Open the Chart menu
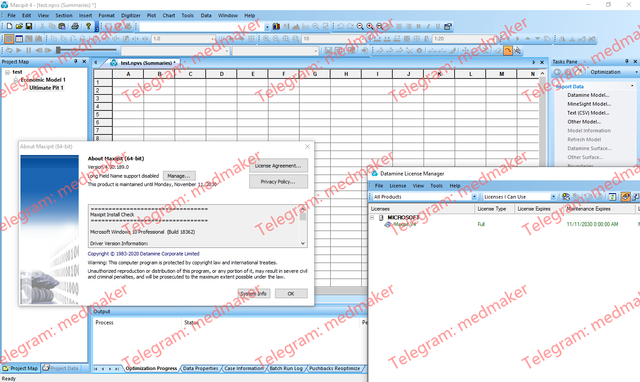This screenshot has width=640, height=382. pyautogui.click(x=169, y=16)
